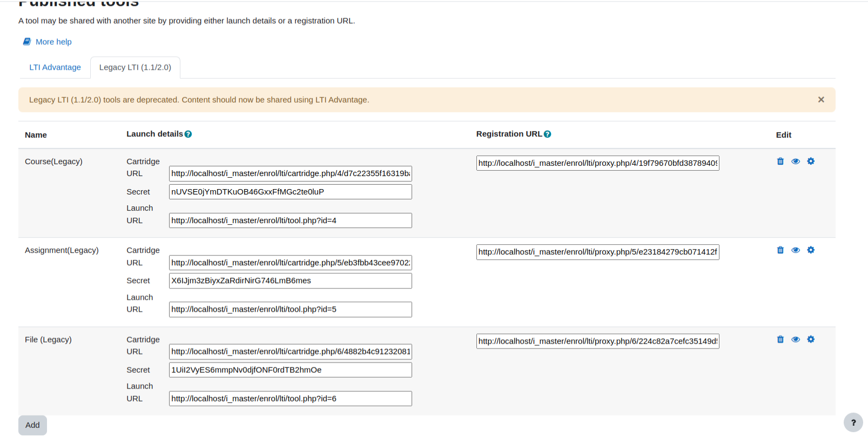This screenshot has width=868, height=443.
Task: Select the Legacy LTI (1.1/2.0) tab
Action: point(135,67)
